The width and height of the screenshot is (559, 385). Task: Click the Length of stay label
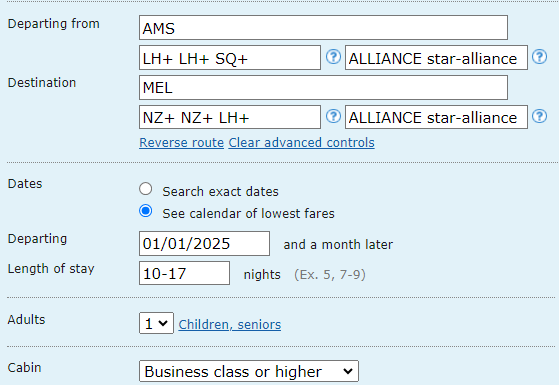coord(51,269)
